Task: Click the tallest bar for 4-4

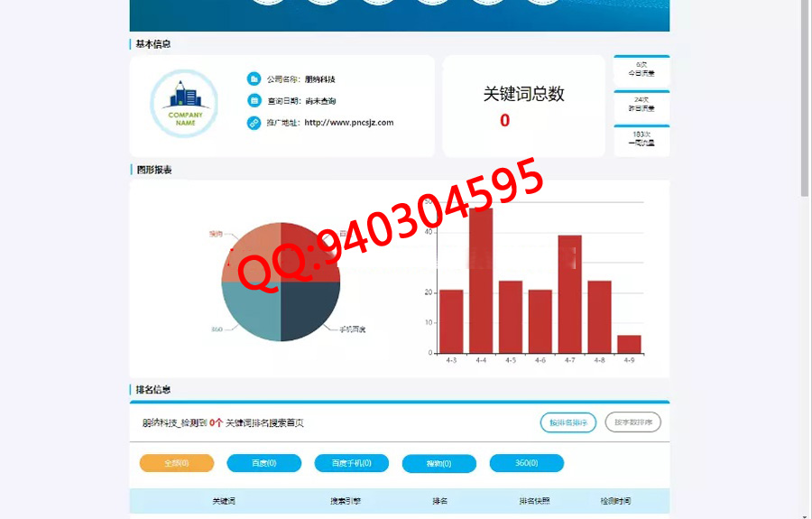Action: pyautogui.click(x=481, y=280)
